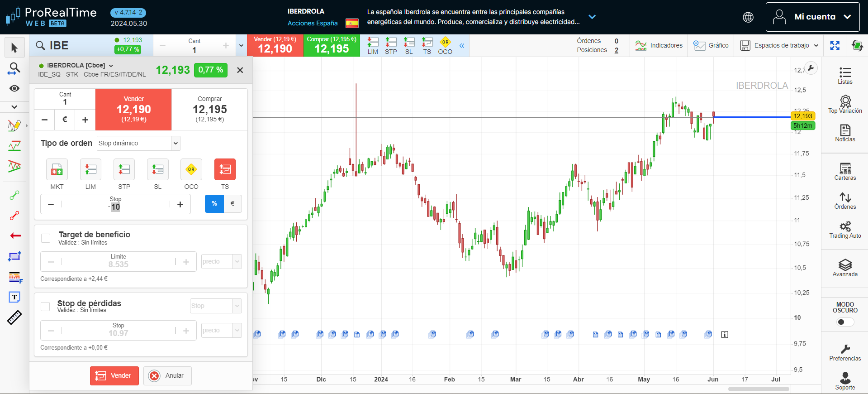The height and width of the screenshot is (394, 868).
Task: Open precio dropdown for Target Límite
Action: click(x=222, y=261)
